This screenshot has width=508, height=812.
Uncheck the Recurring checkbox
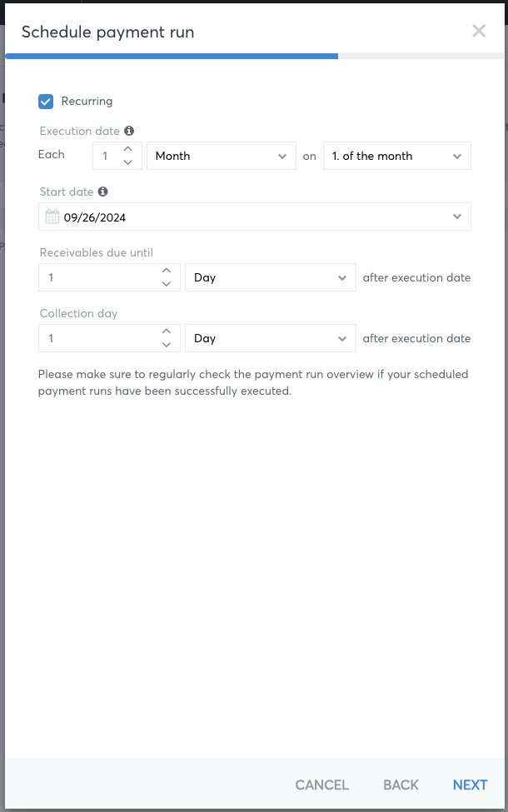click(x=46, y=102)
